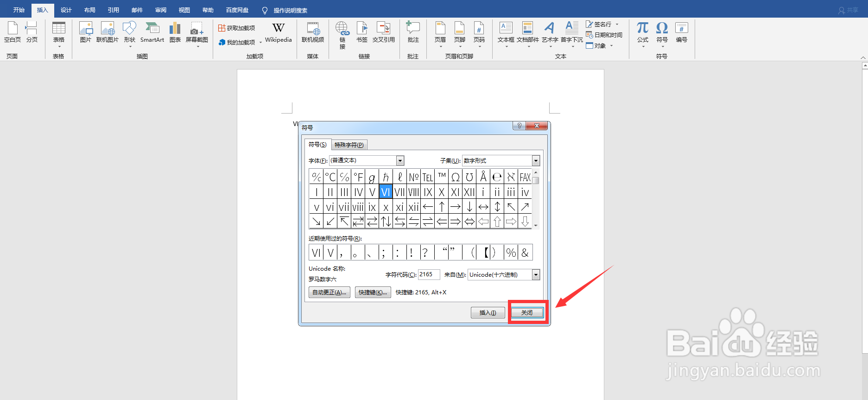Insert a SmartArt graphic

152,32
